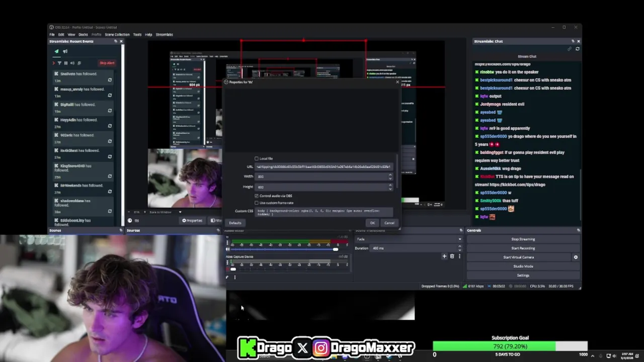Open the File menu
The height and width of the screenshot is (362, 644).
(52, 35)
